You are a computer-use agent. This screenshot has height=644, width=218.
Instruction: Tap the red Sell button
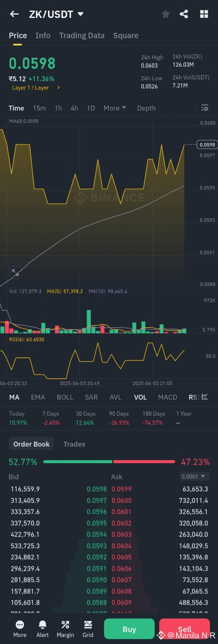[x=185, y=629]
